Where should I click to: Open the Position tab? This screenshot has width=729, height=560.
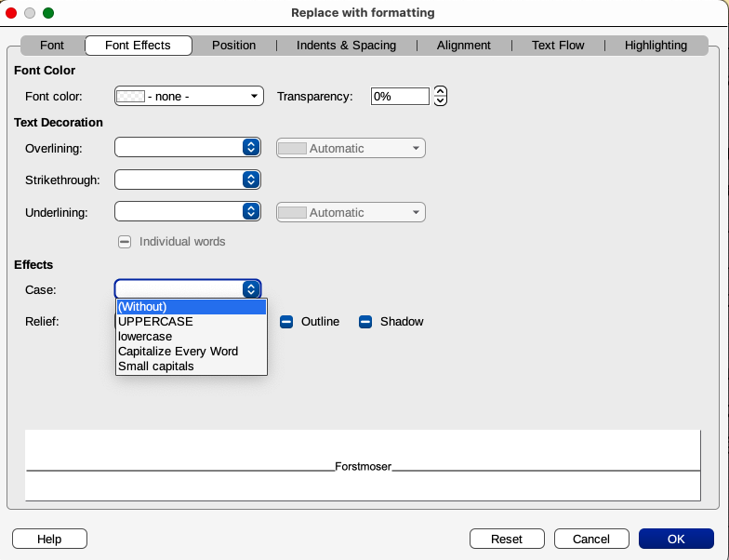pos(234,45)
